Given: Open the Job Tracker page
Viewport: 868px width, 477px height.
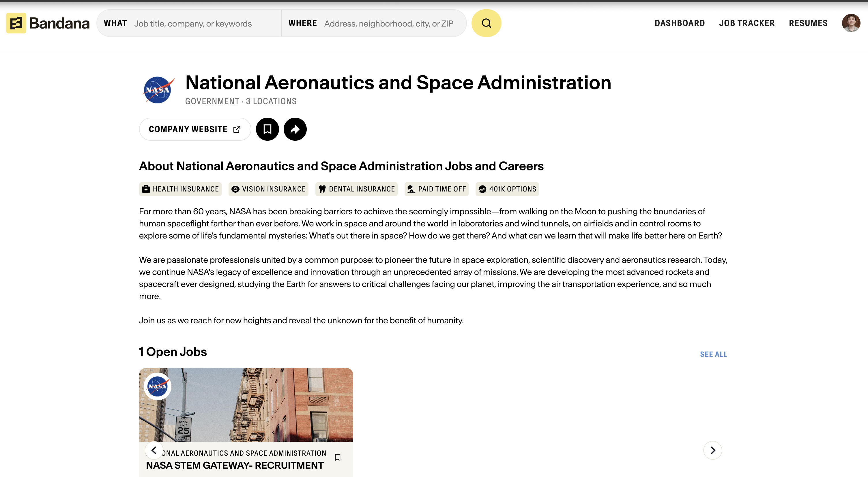Looking at the screenshot, I should tap(747, 23).
